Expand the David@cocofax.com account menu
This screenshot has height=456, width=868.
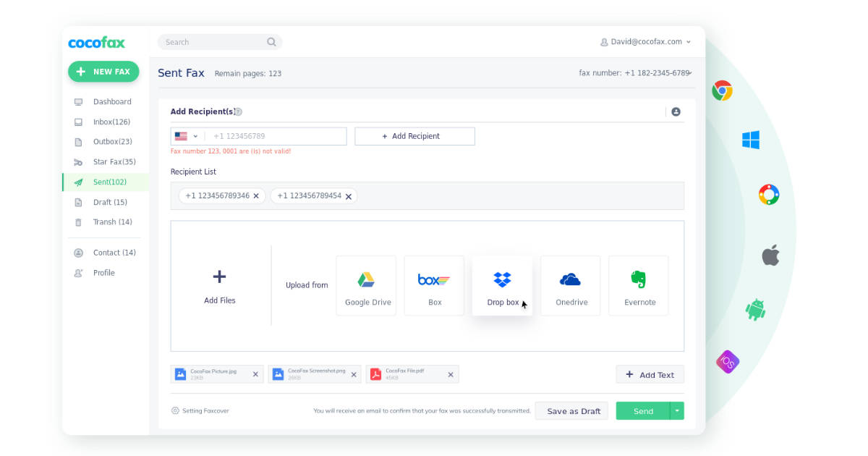click(x=646, y=42)
